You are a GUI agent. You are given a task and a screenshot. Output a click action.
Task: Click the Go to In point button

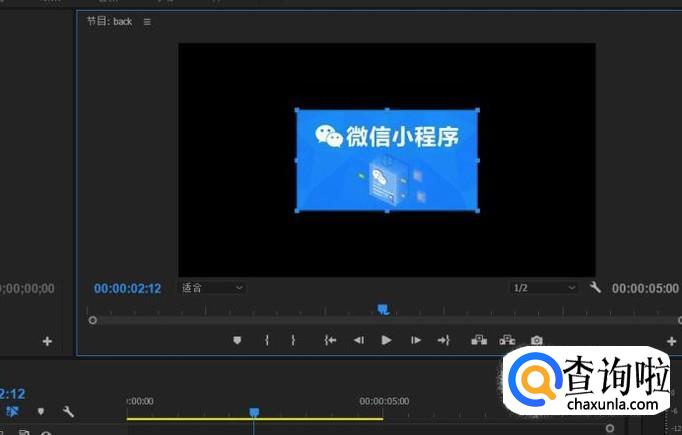pyautogui.click(x=330, y=341)
